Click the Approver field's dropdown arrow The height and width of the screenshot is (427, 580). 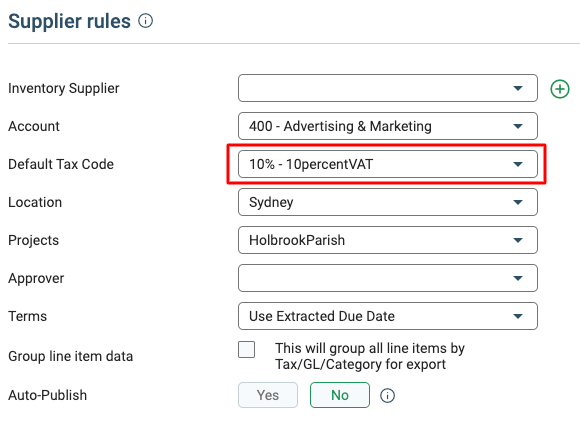tap(518, 278)
